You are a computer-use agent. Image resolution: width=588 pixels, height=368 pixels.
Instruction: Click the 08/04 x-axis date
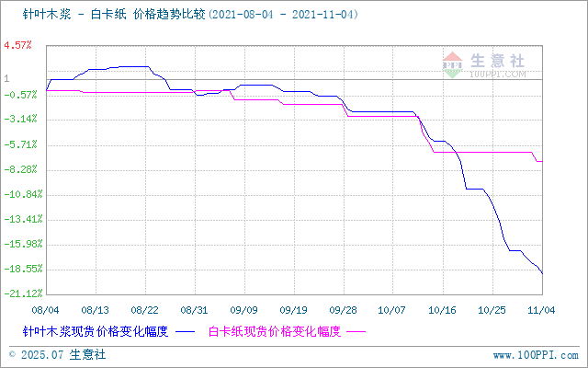[45, 310]
